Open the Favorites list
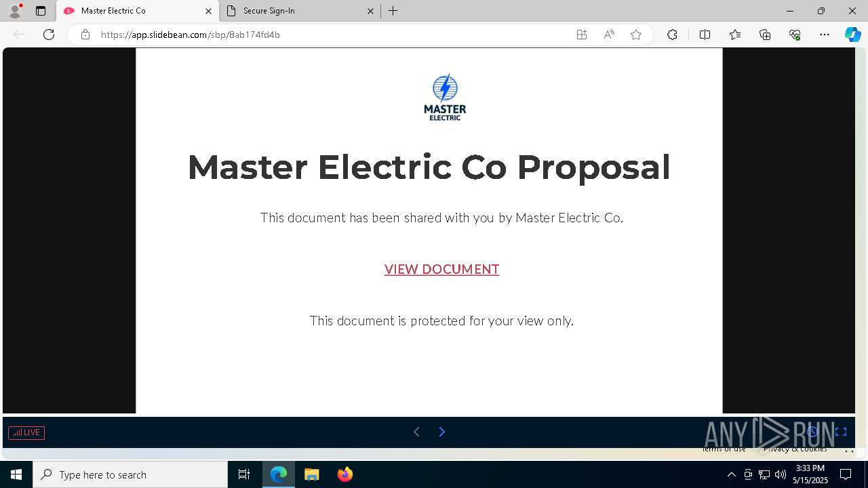The image size is (868, 488). (735, 35)
